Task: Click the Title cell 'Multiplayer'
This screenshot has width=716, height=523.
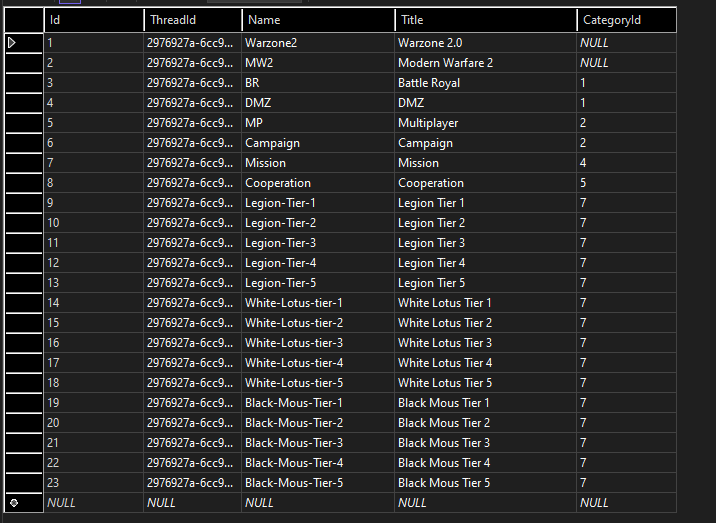Action: pos(485,123)
